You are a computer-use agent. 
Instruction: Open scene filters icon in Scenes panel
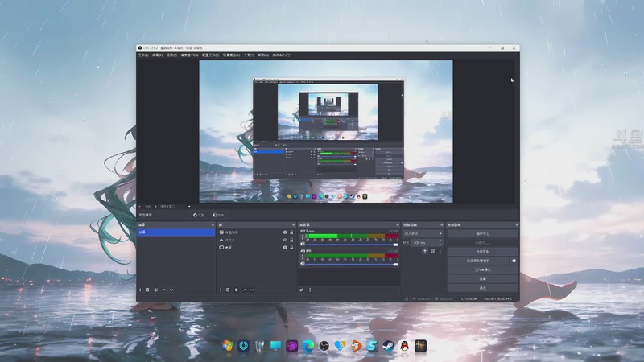click(155, 290)
